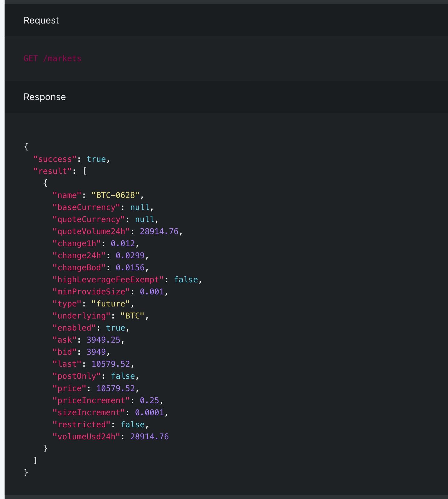Viewport: 448px width, 499px height.
Task: Select the "BTC-0628" name value
Action: (x=115, y=195)
